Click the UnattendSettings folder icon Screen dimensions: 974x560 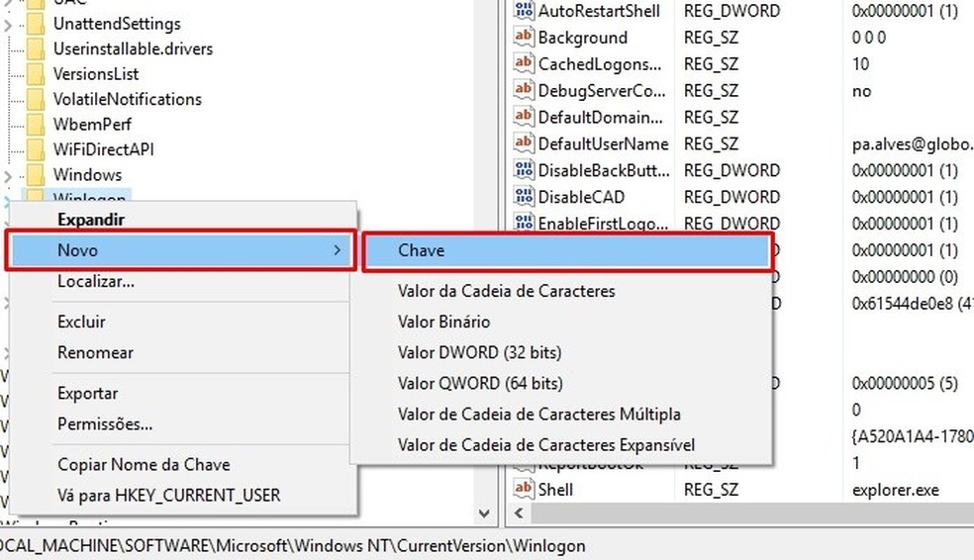tap(36, 24)
